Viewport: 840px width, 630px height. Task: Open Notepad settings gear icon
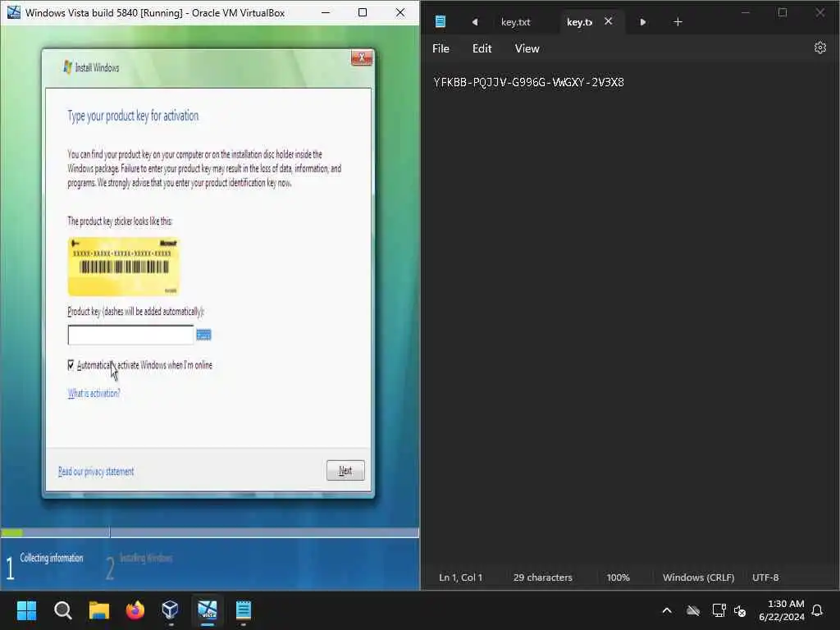pos(820,48)
